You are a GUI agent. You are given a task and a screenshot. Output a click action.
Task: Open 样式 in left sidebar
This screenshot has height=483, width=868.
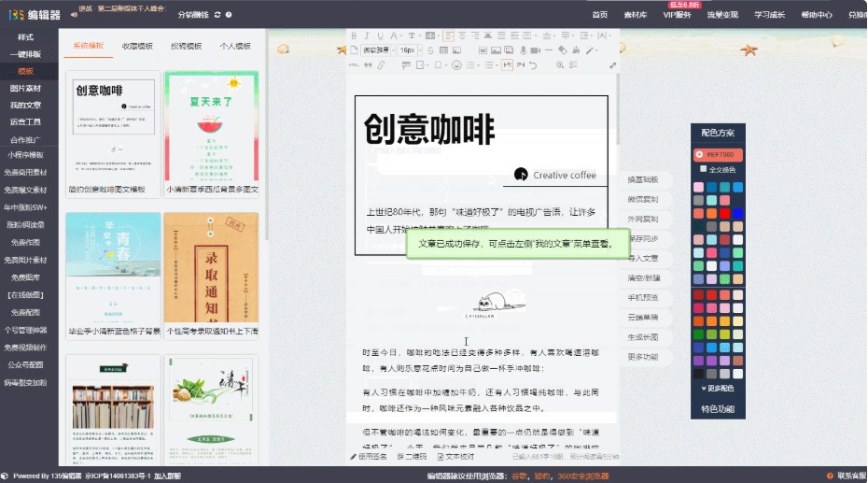(26, 37)
